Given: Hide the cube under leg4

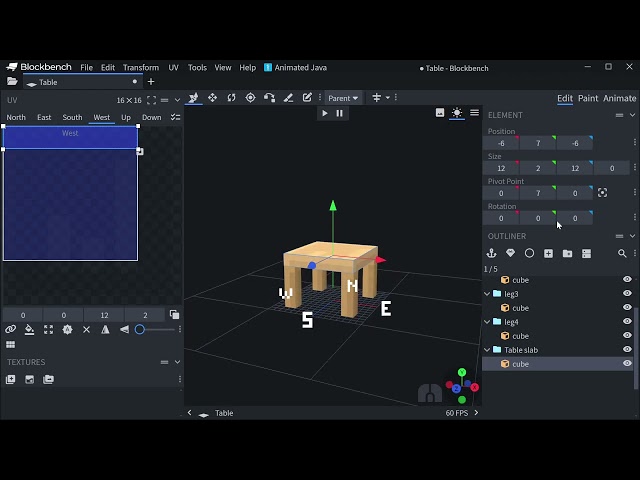Looking at the screenshot, I should click(627, 335).
